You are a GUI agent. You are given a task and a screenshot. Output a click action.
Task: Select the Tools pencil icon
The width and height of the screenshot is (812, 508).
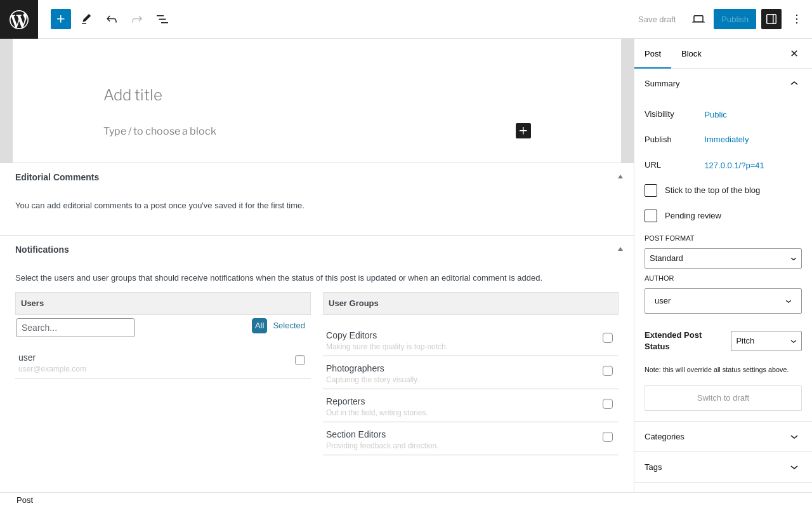(86, 19)
